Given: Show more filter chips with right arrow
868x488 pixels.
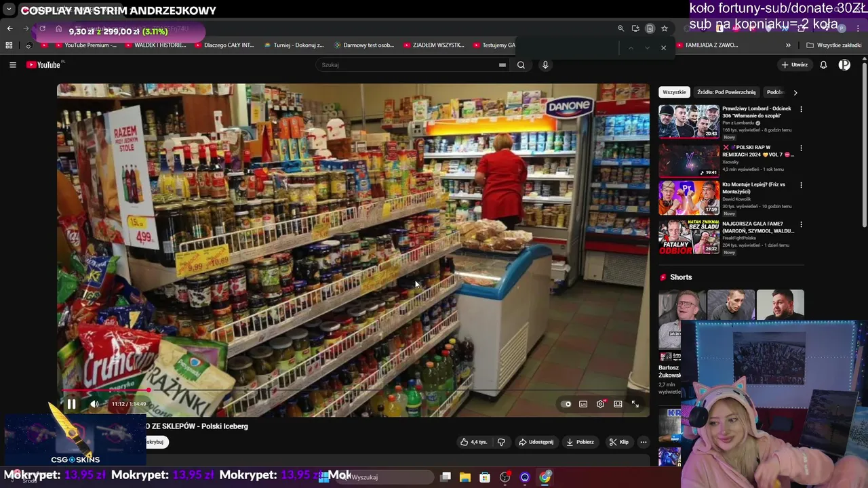Looking at the screenshot, I should pyautogui.click(x=795, y=92).
